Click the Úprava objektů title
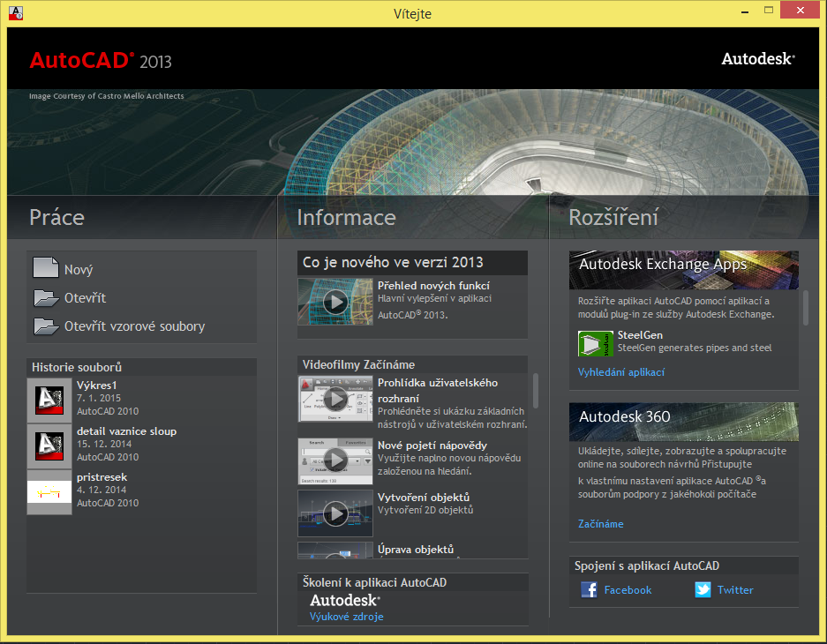Viewport: 827px width, 644px height. 416,549
